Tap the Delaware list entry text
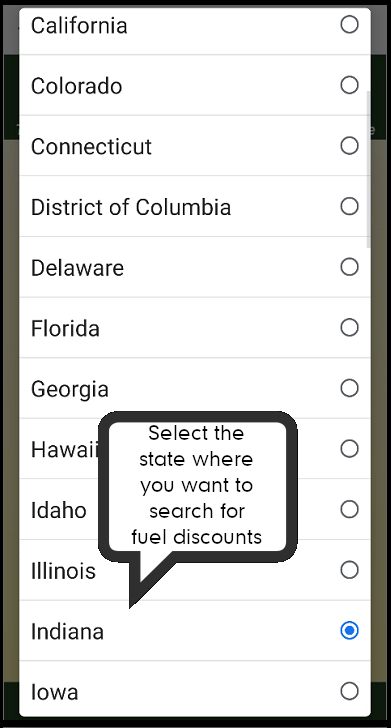Viewport: 391px width, 728px height. tap(78, 268)
